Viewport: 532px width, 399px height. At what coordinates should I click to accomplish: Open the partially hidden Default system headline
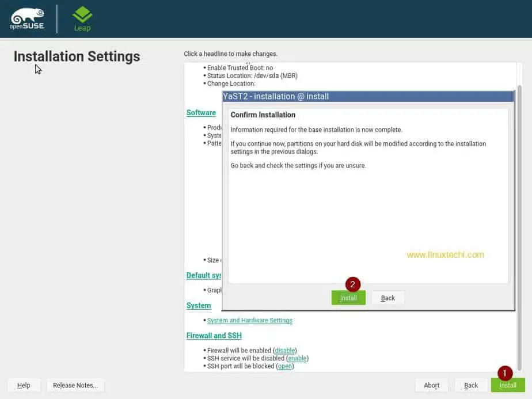[204, 275]
